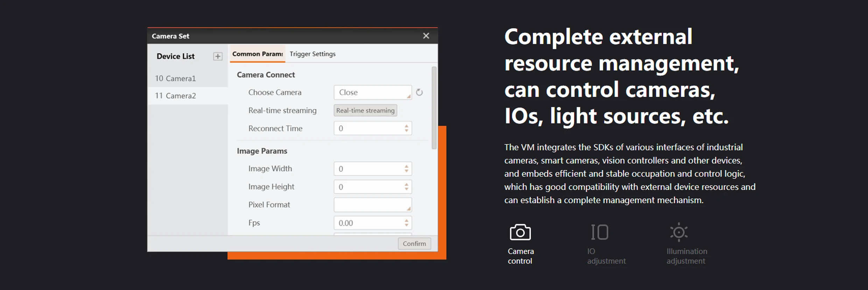The width and height of the screenshot is (868, 290).
Task: Add a device with the plus icon
Action: click(218, 56)
